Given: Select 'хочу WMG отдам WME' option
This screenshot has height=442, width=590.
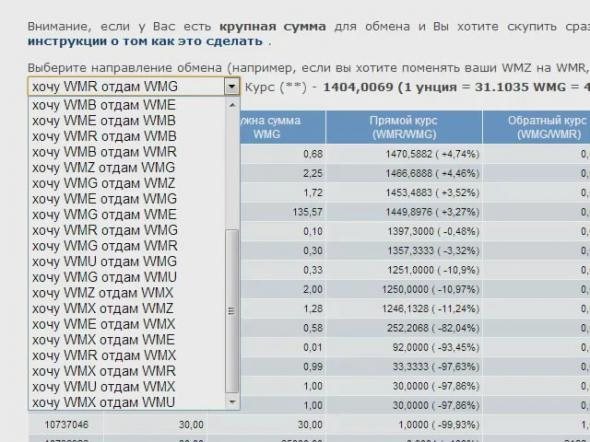Looking at the screenshot, I should (x=127, y=215).
